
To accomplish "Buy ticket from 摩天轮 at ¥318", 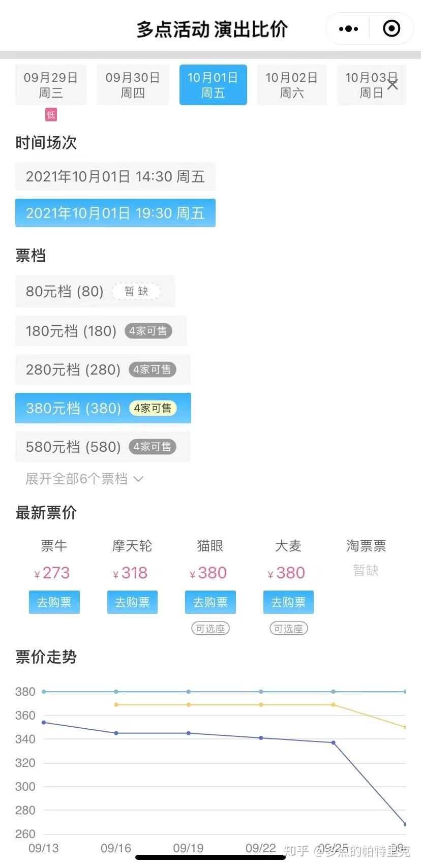I will tap(132, 602).
